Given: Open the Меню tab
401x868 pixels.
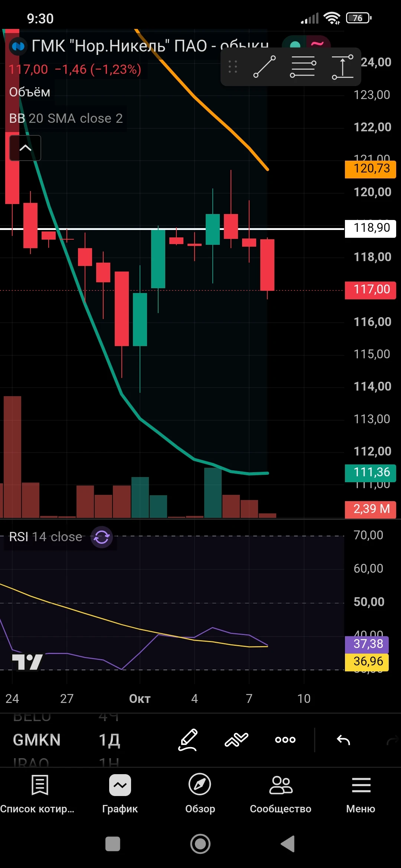Looking at the screenshot, I should click(361, 794).
